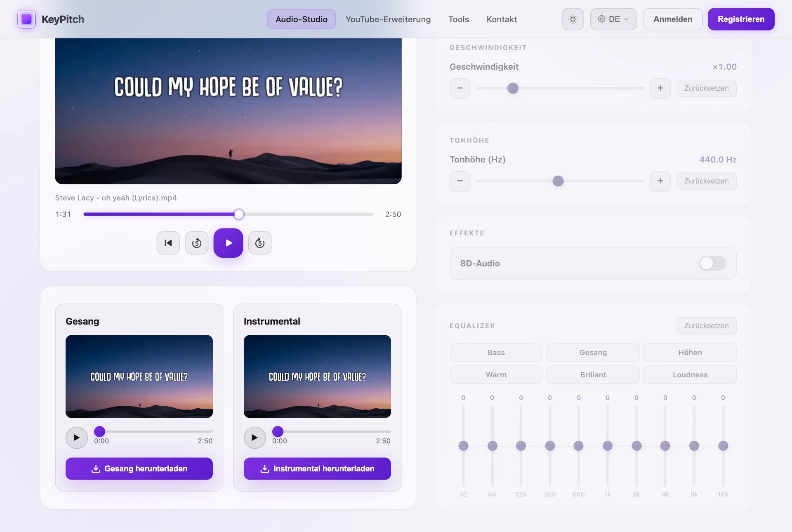Click the '440.0 Hz' pitch value

tap(718, 160)
